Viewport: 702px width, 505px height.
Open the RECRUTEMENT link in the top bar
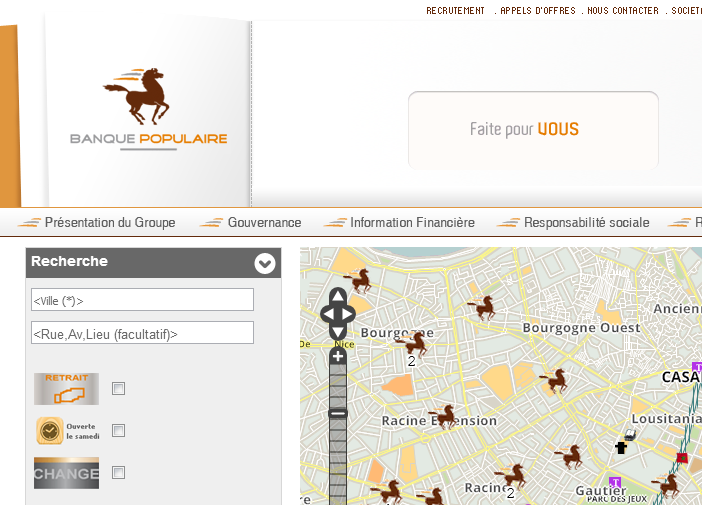tap(455, 11)
